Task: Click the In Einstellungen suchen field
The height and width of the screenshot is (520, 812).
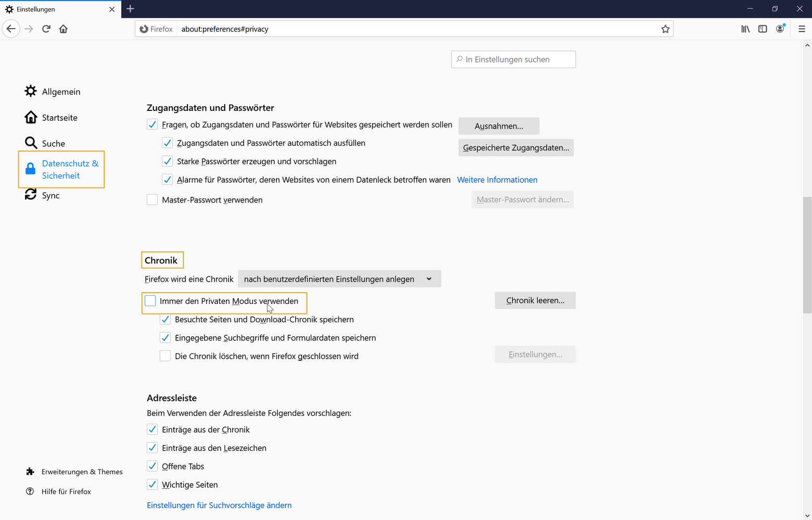Action: (x=513, y=59)
